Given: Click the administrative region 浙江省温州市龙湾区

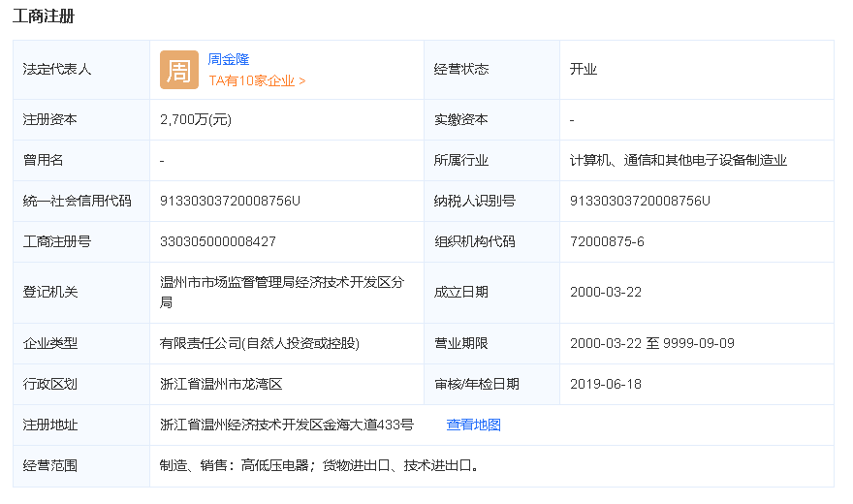Looking at the screenshot, I should [x=221, y=384].
